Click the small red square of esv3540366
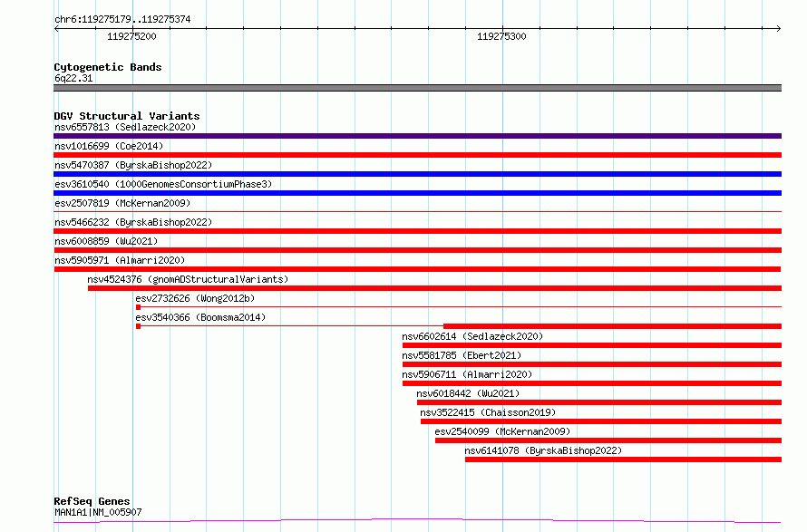 coord(138,326)
